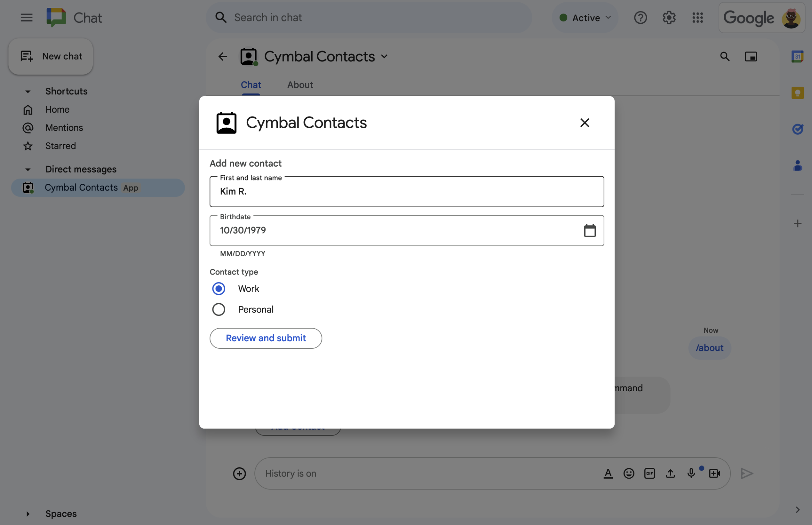Close the Cymbal Contacts dialog

click(584, 123)
